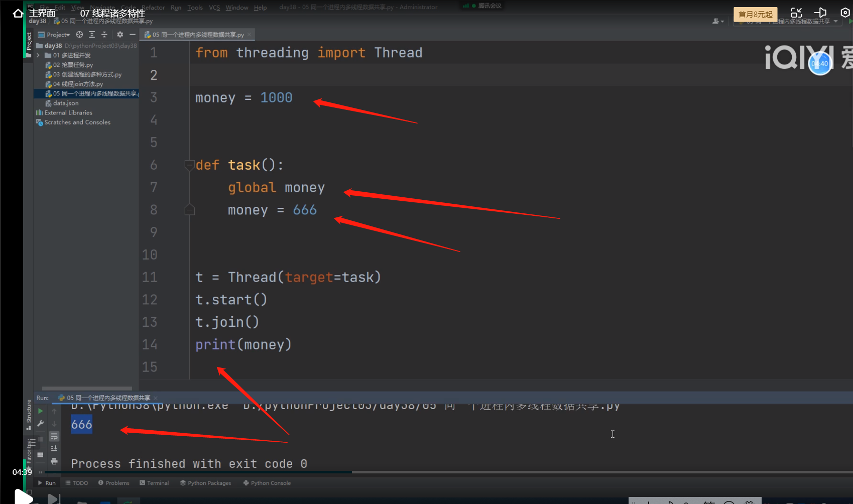Open the Tools menu
The image size is (853, 504).
[195, 8]
